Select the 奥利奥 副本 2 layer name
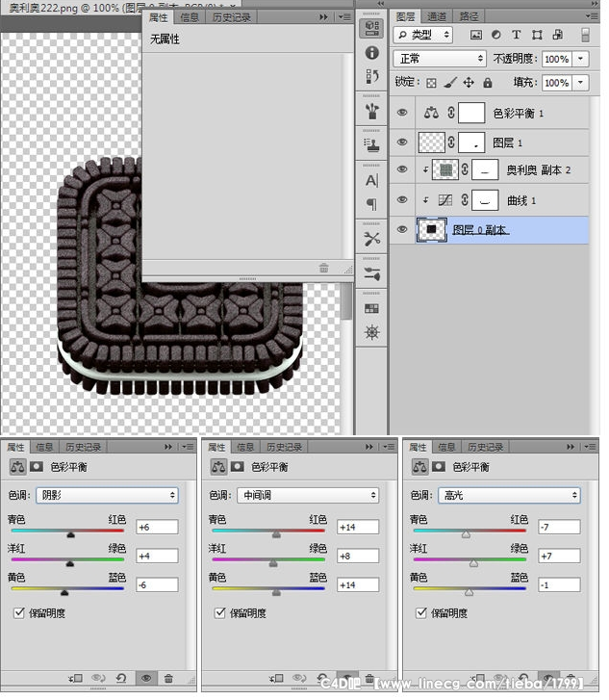 pyautogui.click(x=539, y=170)
